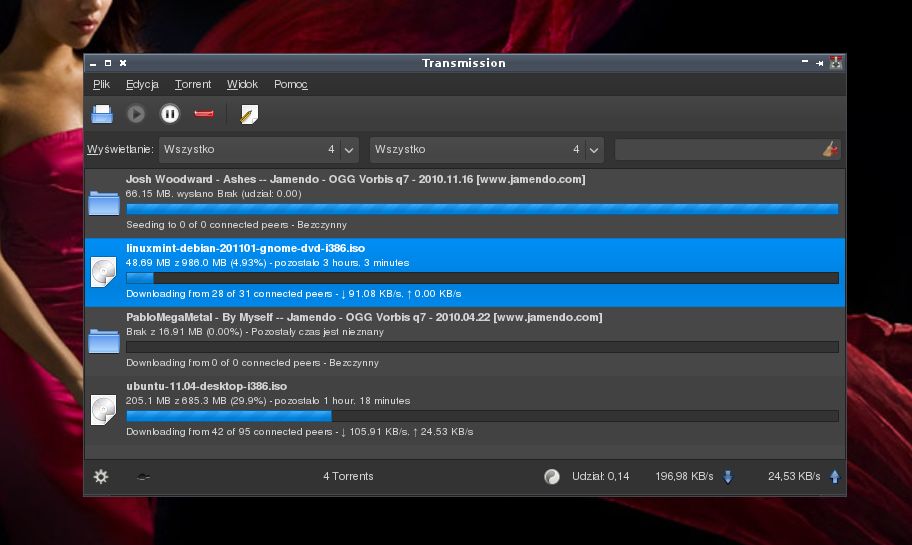Click the '196,98 KB/s' download speed text
This screenshot has width=912, height=545.
point(684,476)
